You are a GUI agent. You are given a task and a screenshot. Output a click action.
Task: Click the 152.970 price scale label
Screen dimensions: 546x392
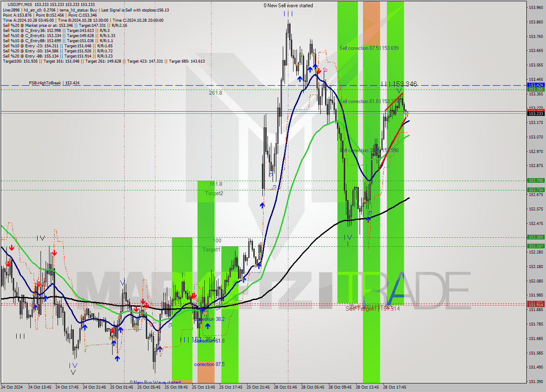536,151
